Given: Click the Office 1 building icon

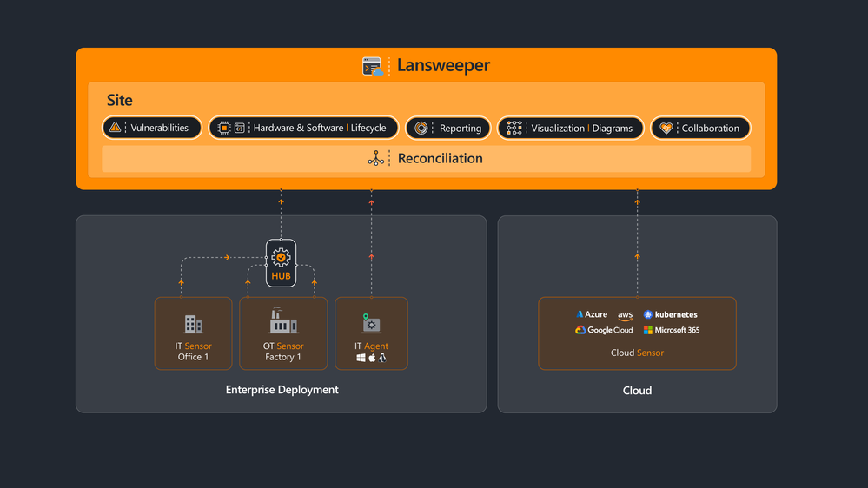Looking at the screenshot, I should click(x=193, y=324).
